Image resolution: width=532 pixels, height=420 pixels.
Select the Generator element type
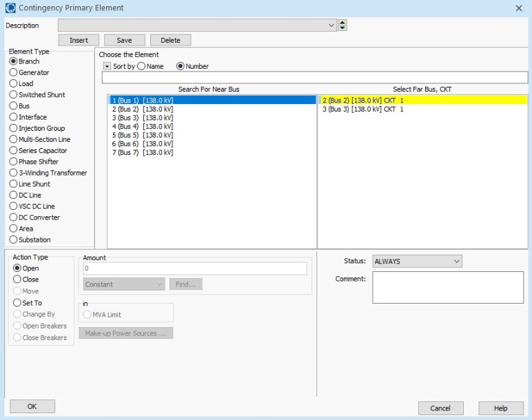tap(12, 72)
